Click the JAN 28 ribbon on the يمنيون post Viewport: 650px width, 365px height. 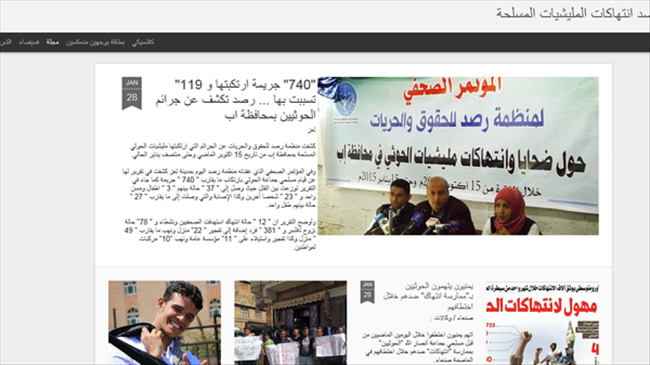click(x=367, y=292)
